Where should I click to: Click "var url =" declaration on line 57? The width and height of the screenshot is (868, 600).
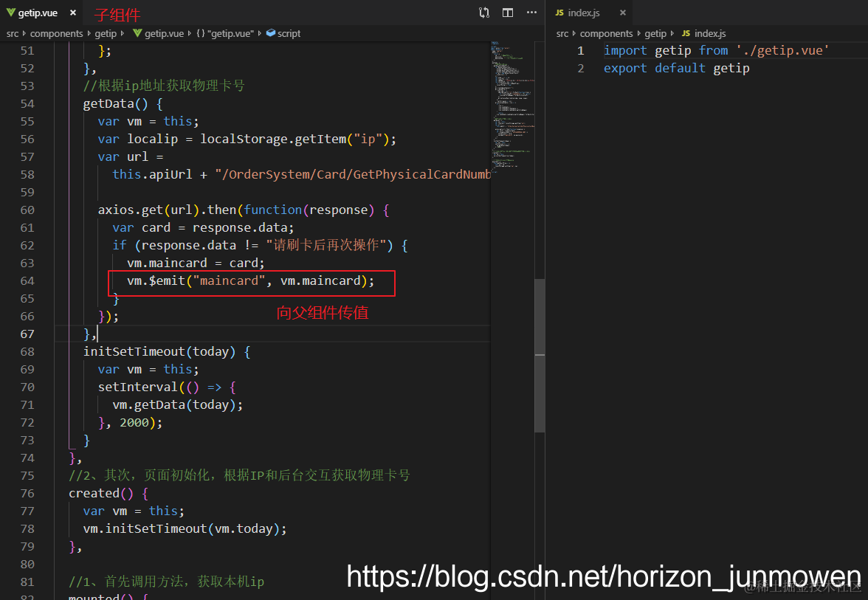tap(131, 156)
